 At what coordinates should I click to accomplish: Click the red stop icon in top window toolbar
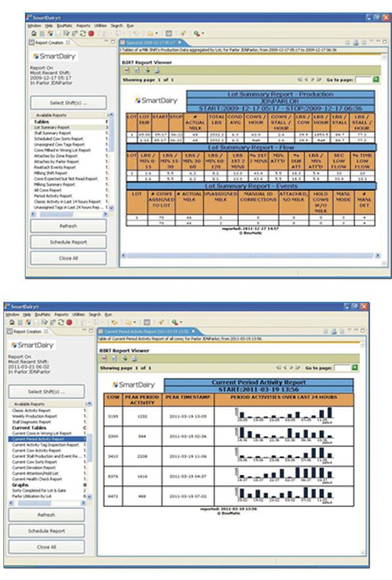91,34
